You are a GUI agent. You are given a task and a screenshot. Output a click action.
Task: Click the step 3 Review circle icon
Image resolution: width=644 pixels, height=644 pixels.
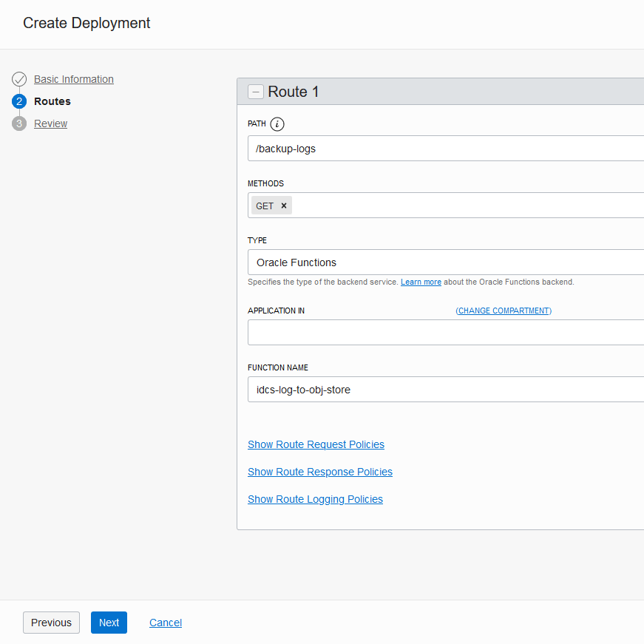19,123
